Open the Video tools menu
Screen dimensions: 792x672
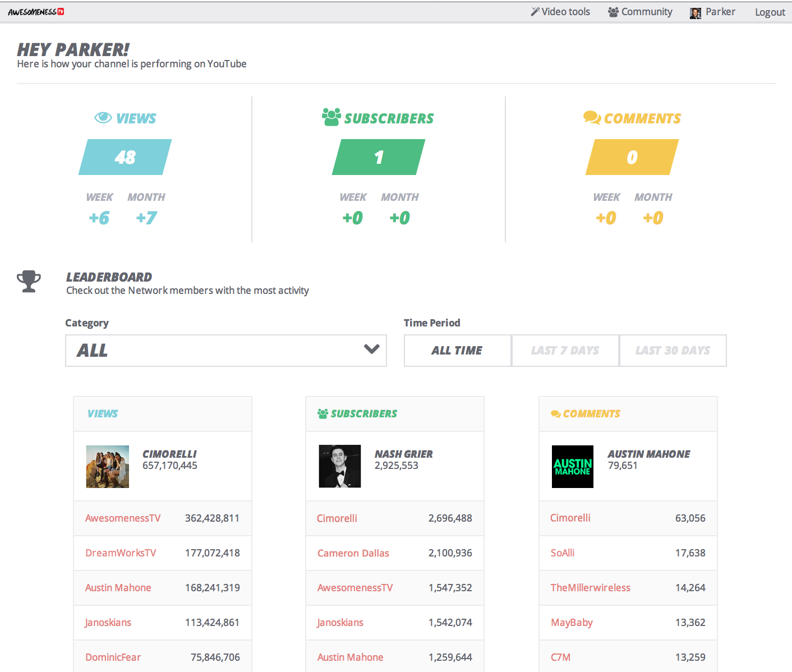click(560, 12)
